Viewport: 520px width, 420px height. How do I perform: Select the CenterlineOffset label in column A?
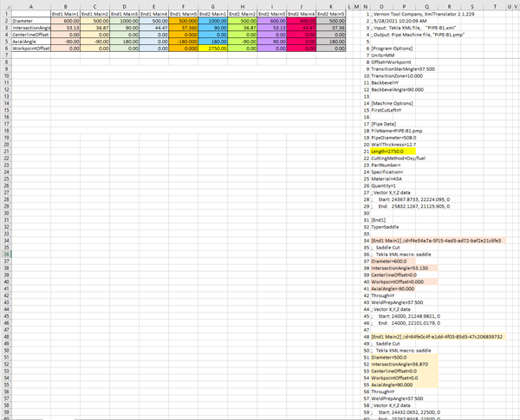31,35
